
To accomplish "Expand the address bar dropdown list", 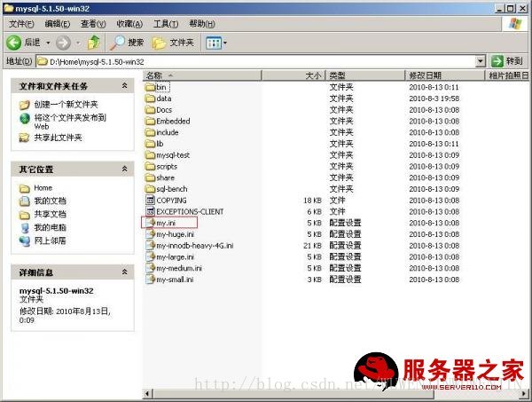I will [x=480, y=61].
